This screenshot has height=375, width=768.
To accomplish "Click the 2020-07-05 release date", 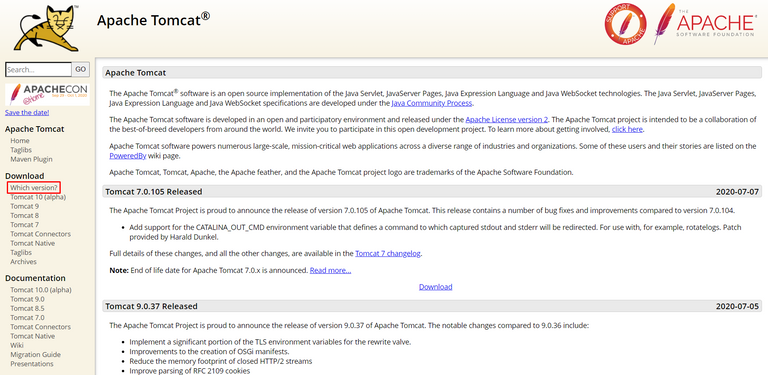I will [x=737, y=306].
